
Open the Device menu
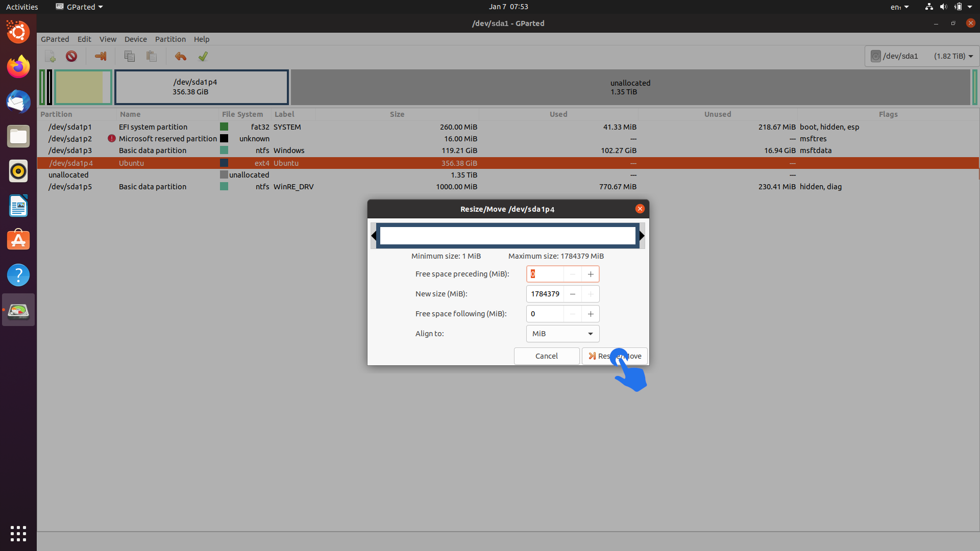(135, 39)
